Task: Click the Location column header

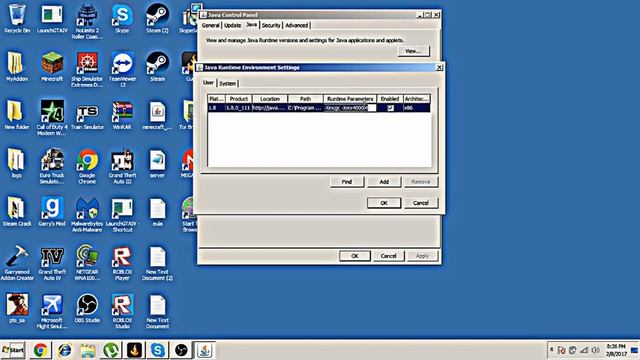Action: 270,99
